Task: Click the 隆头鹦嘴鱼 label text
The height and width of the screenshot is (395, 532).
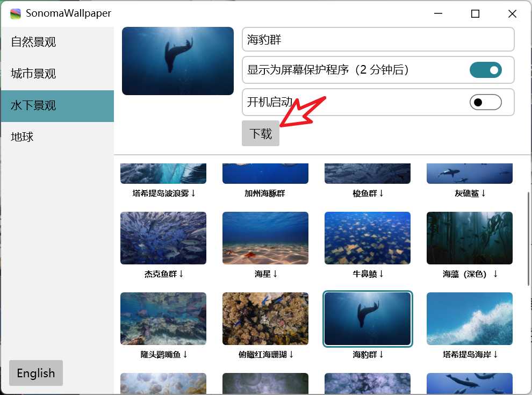Action: 164,355
